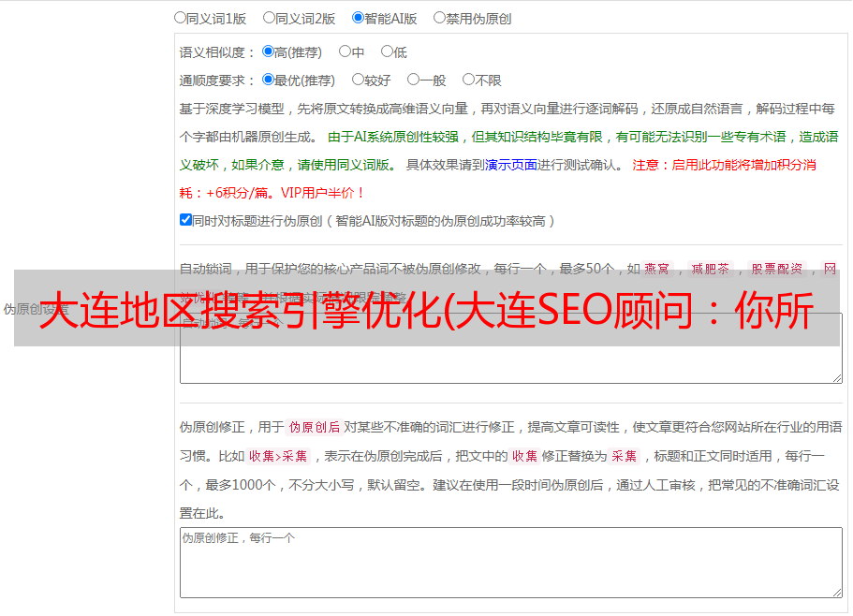Click the 语义相似度 label
The image size is (853, 616).
coord(216,52)
